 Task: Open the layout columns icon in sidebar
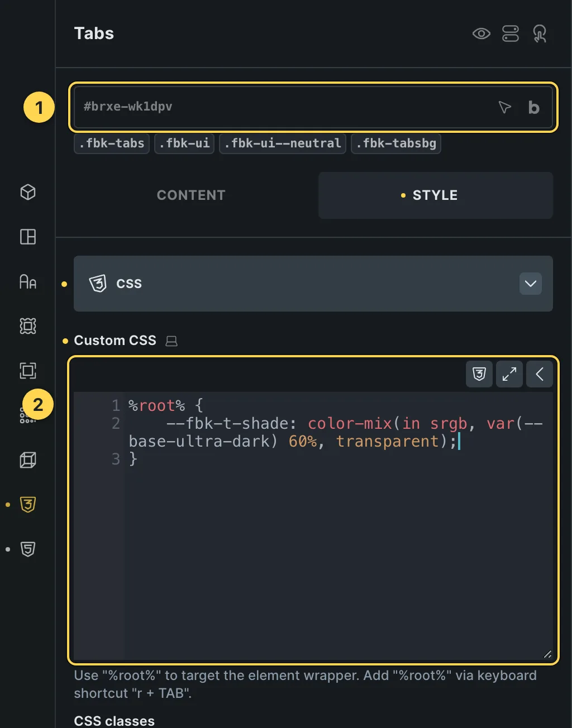click(28, 237)
